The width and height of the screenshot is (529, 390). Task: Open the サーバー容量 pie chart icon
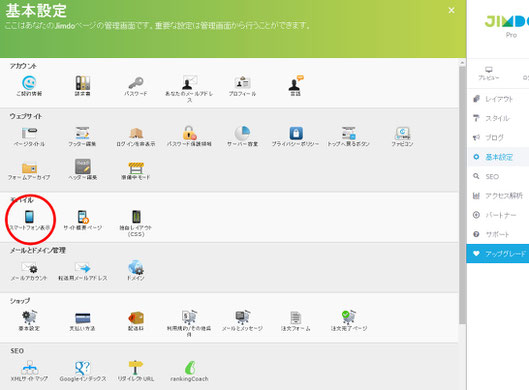coord(242,133)
